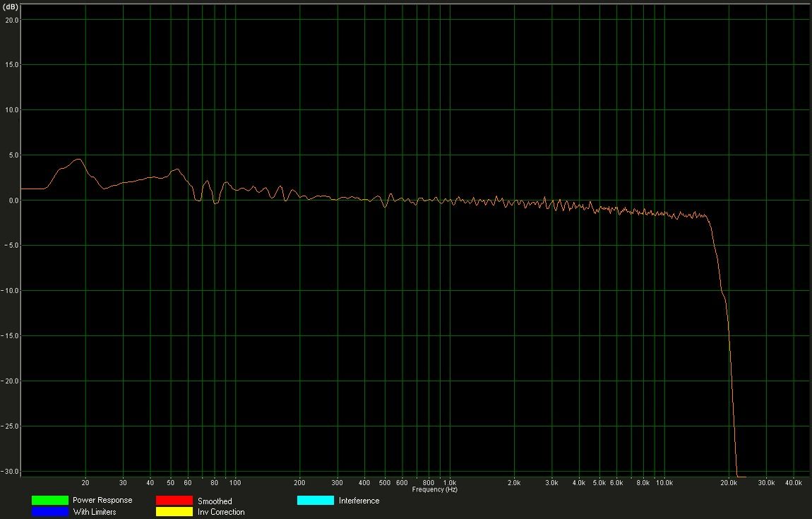Image resolution: width=812 pixels, height=519 pixels.
Task: Select the Inv Correction legend label
Action: 221,512
